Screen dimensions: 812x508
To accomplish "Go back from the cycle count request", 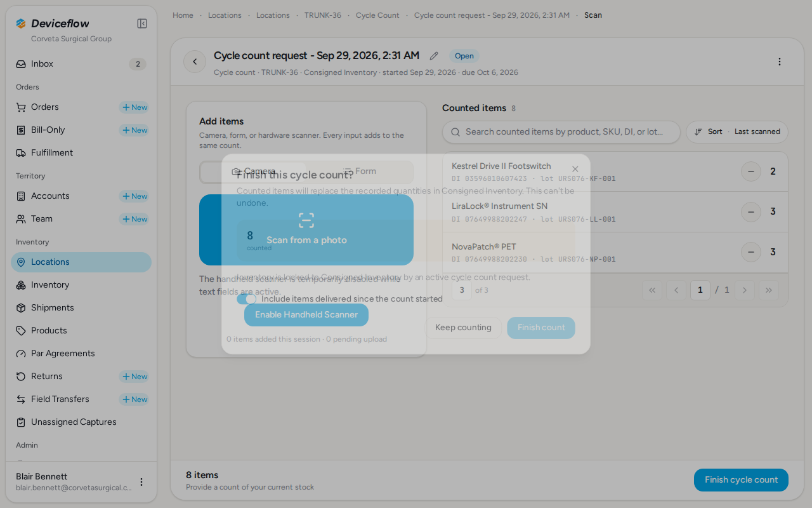I will [x=195, y=62].
